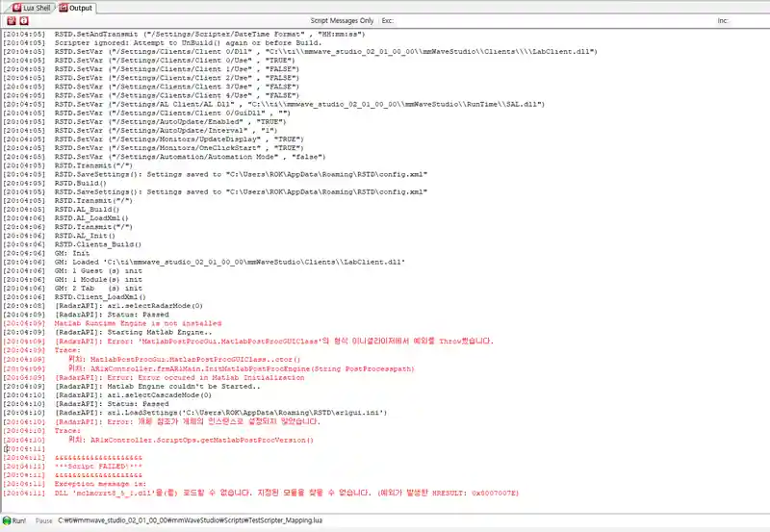Select the RSTD.AL_Init() log line
Image resolution: width=770 pixels, height=532 pixels.
coord(60,236)
